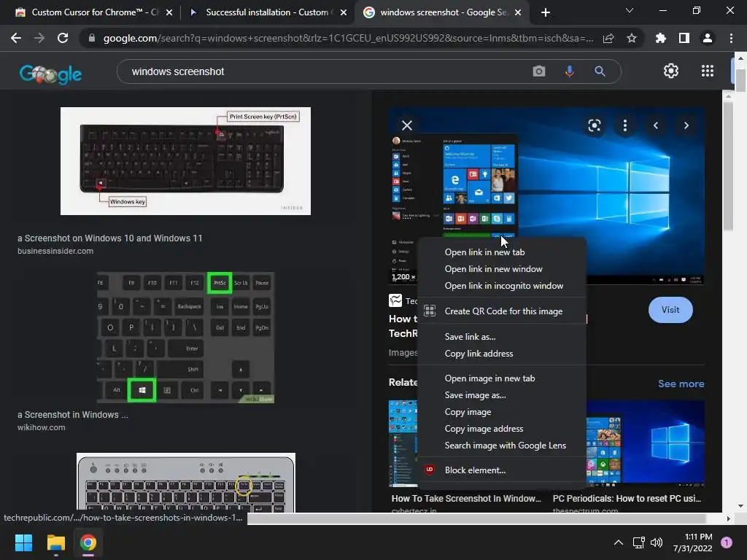This screenshot has width=747, height=560.
Task: Close the Custom Cursor for Chrome tab
Action: (169, 12)
